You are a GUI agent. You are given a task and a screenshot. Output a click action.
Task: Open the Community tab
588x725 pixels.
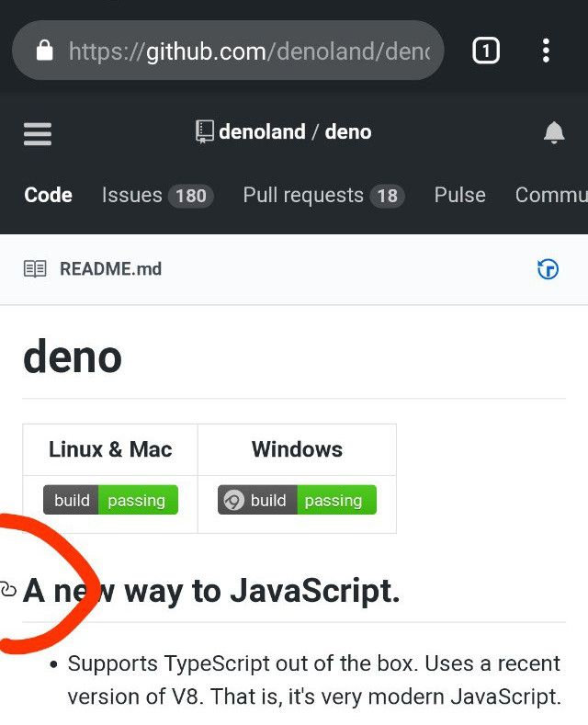(x=551, y=195)
